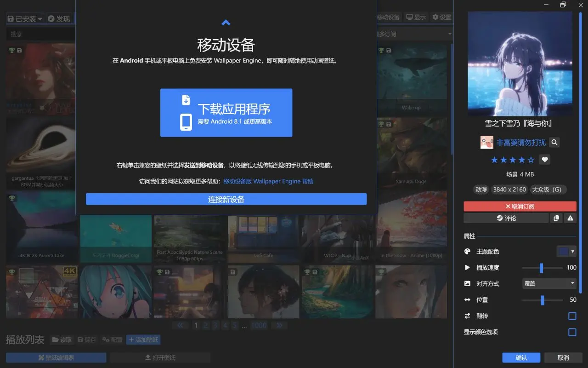Click the 搜索 search input field
Viewport: 588px width, 368px height.
41,34
